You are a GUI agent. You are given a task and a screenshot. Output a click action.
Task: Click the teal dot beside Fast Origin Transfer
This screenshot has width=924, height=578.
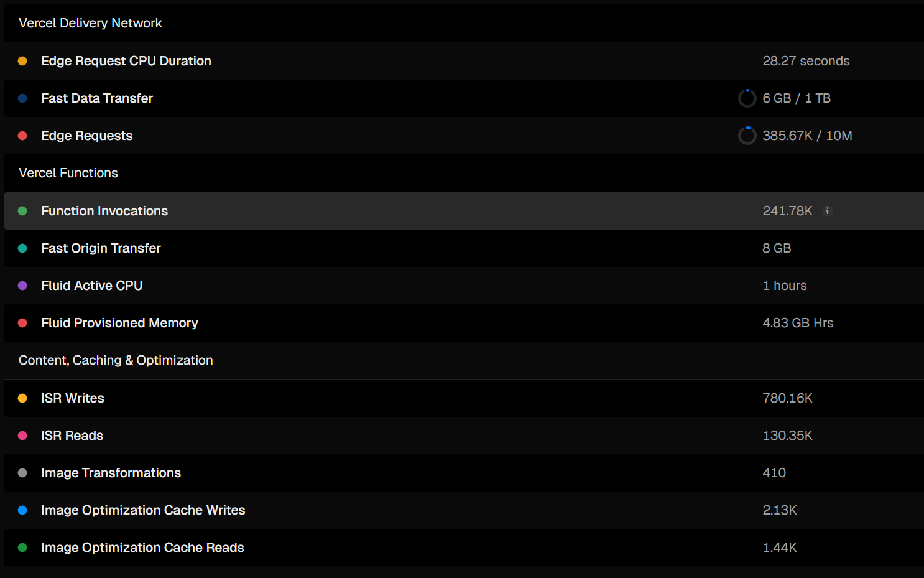point(22,248)
